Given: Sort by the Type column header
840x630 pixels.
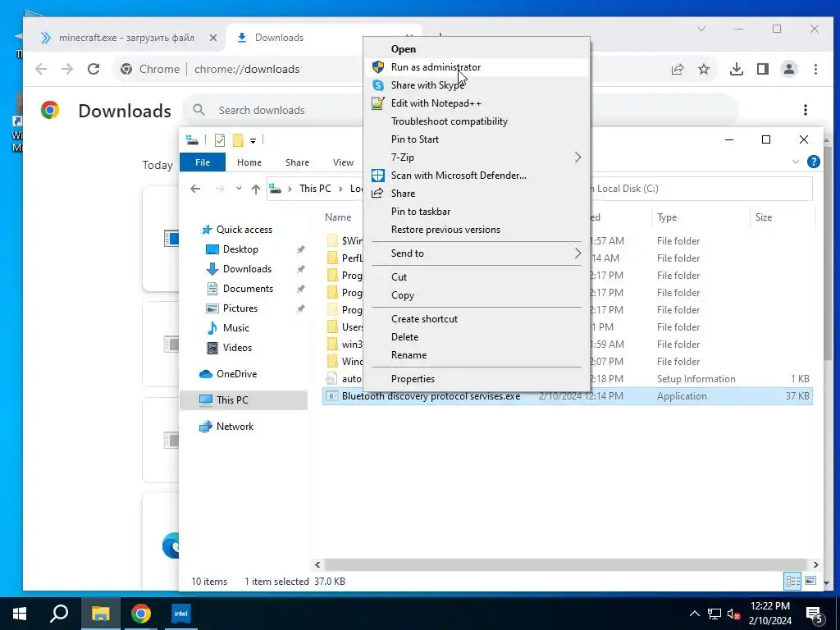Looking at the screenshot, I should [x=667, y=217].
